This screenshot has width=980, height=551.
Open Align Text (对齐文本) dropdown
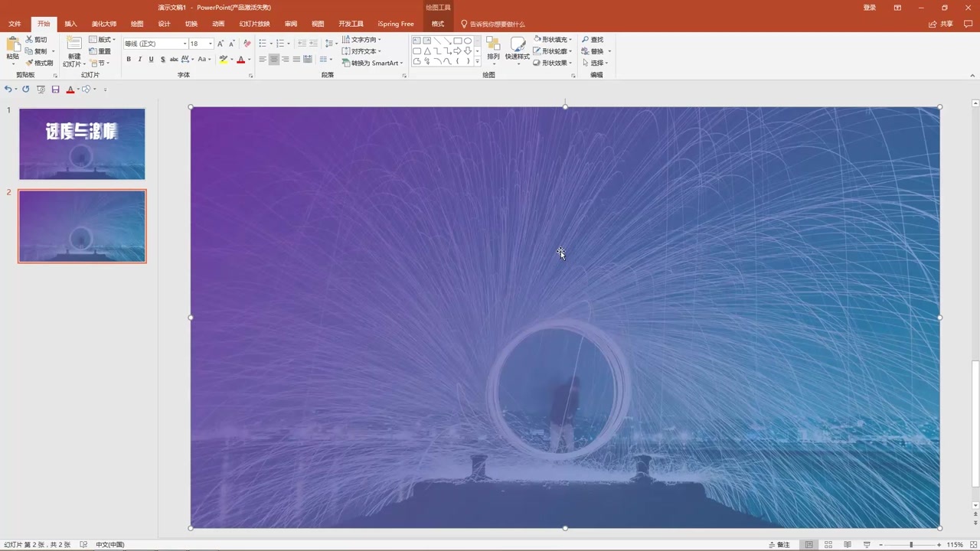(x=361, y=51)
